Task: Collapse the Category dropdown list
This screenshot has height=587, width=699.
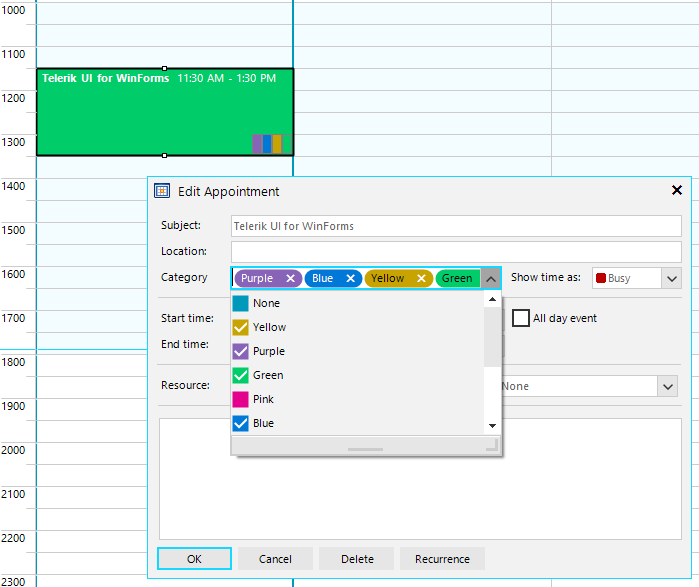Action: pyautogui.click(x=491, y=279)
